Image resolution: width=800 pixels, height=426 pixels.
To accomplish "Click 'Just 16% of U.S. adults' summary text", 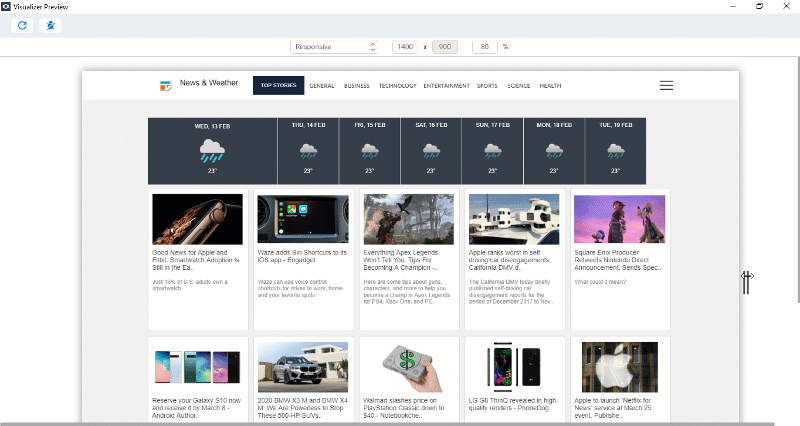I will [190, 285].
